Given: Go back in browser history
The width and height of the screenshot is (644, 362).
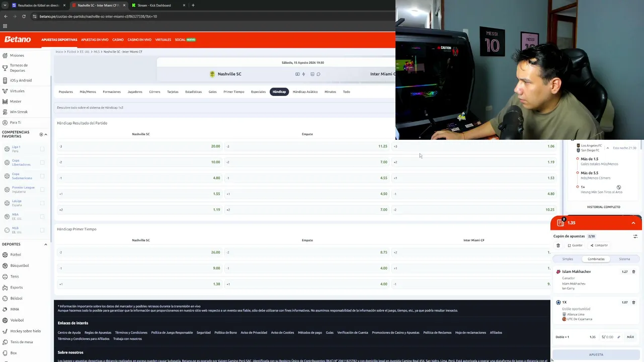Looking at the screenshot, I should tap(6, 16).
